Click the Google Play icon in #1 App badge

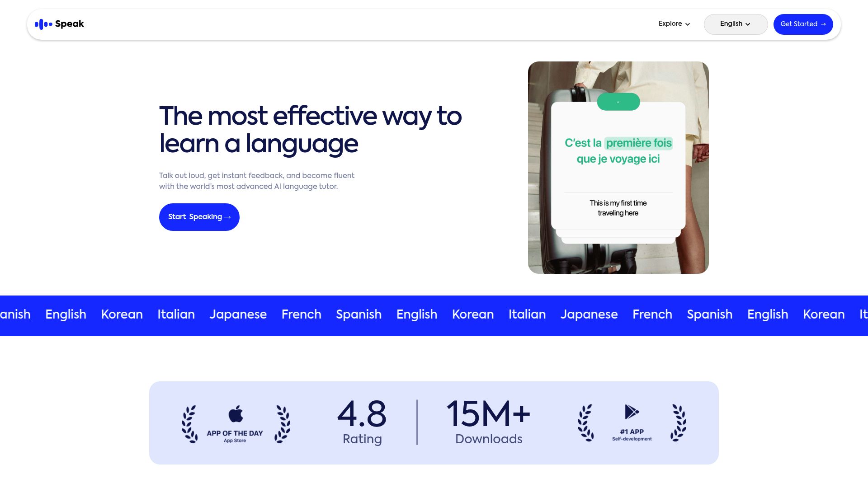[632, 413]
